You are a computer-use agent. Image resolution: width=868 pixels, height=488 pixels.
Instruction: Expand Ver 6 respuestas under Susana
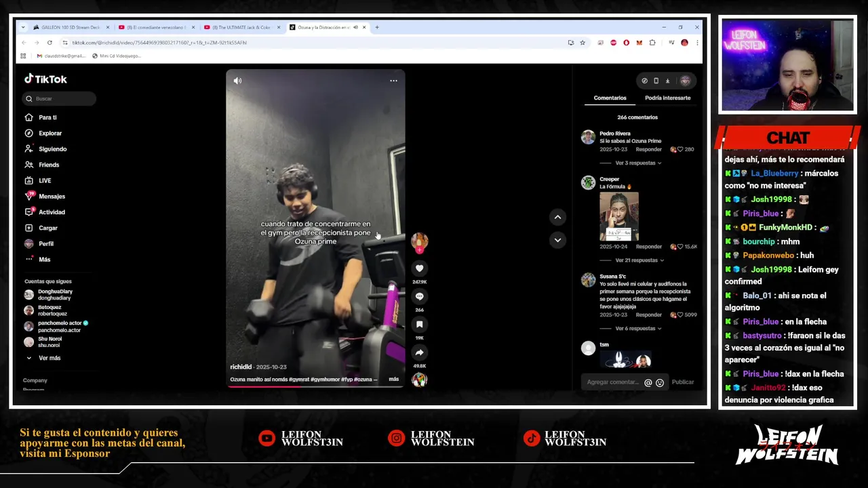click(x=637, y=329)
